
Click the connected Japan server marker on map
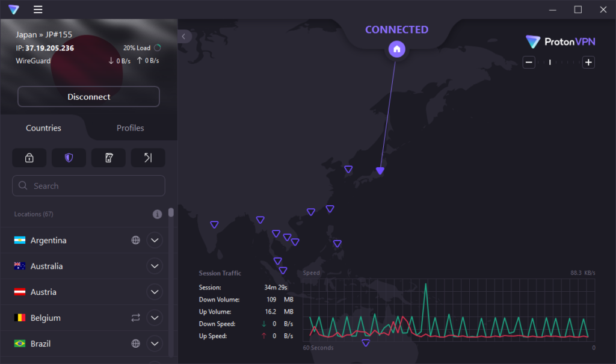tap(380, 171)
